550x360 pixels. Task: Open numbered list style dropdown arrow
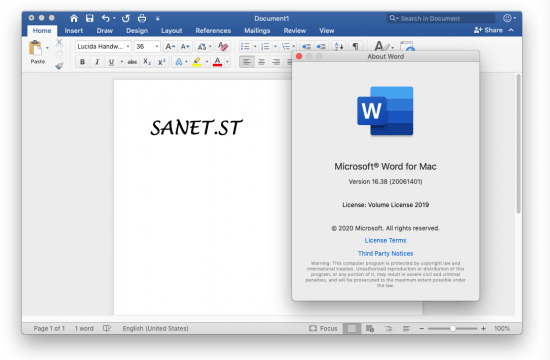click(x=275, y=46)
